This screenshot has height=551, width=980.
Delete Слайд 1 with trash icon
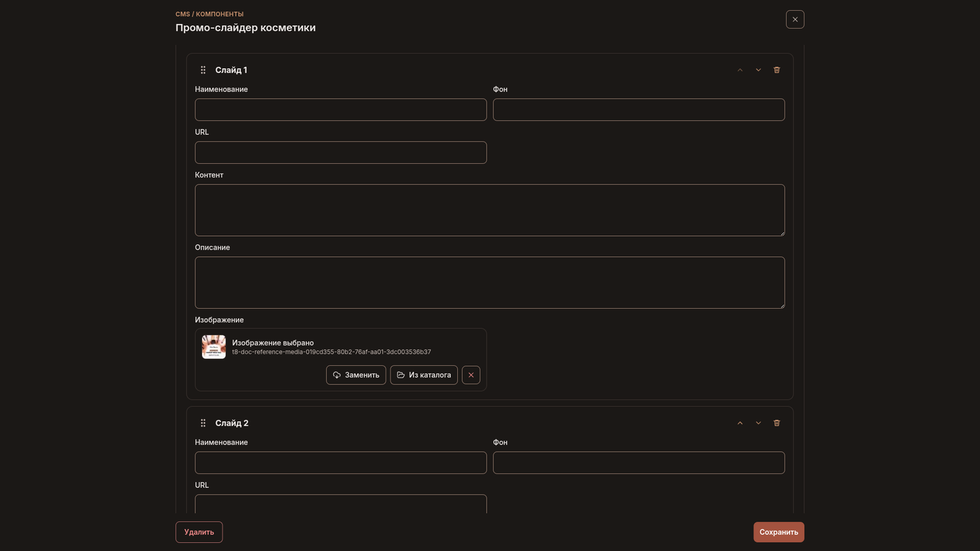click(777, 70)
